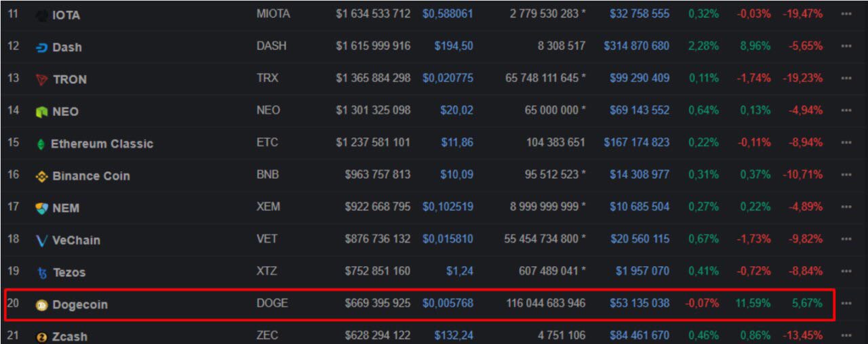Image resolution: width=868 pixels, height=344 pixels.
Task: Open the more options menu for TRON
Action: (846, 78)
